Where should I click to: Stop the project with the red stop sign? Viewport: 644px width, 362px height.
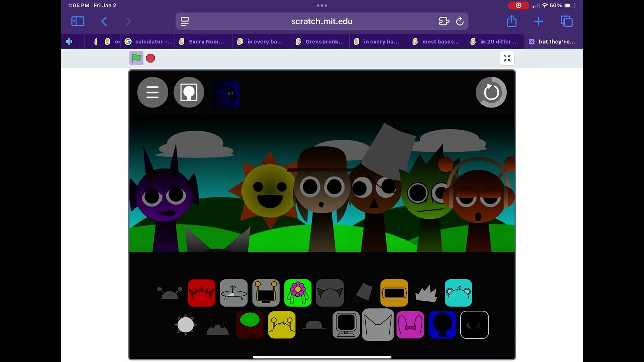150,58
